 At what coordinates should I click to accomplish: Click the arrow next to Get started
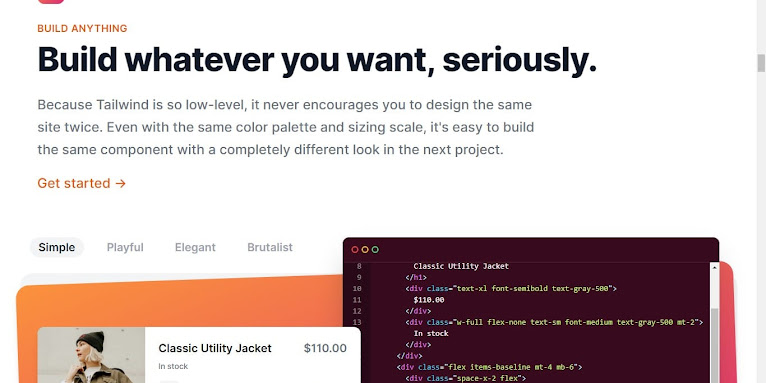[121, 184]
